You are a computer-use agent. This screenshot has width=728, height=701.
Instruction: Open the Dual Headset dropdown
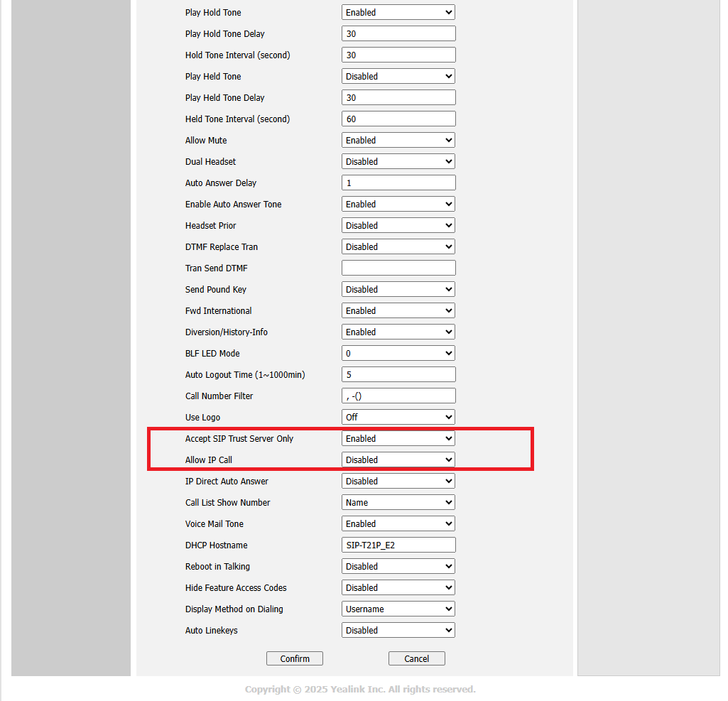click(x=398, y=161)
